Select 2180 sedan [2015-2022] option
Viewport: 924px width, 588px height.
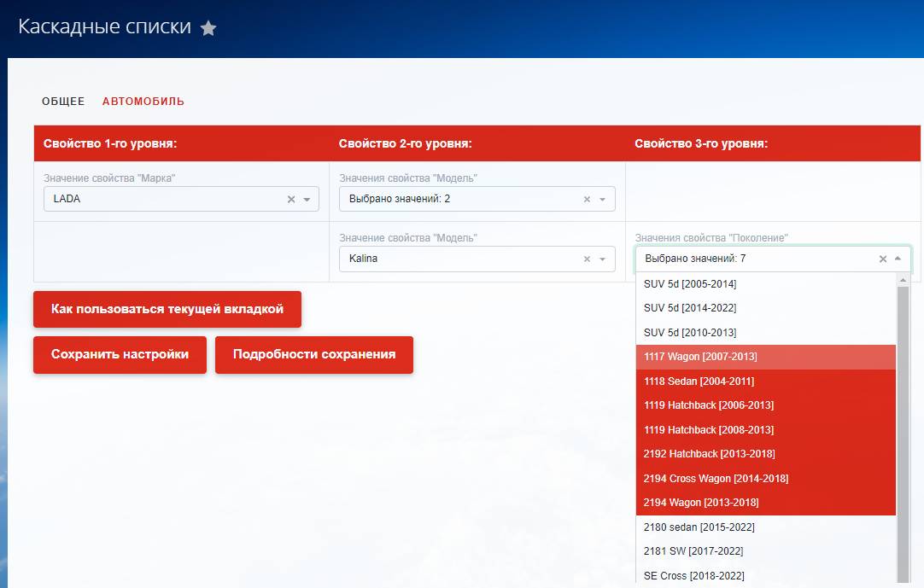coord(766,527)
